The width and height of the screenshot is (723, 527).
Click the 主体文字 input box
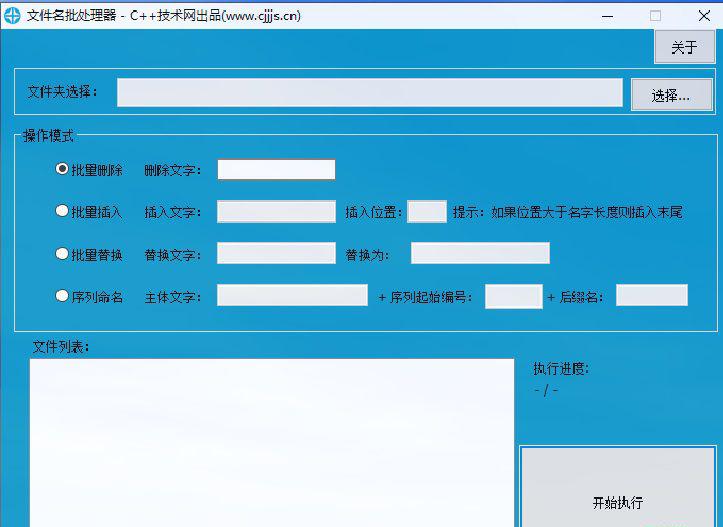(x=292, y=295)
